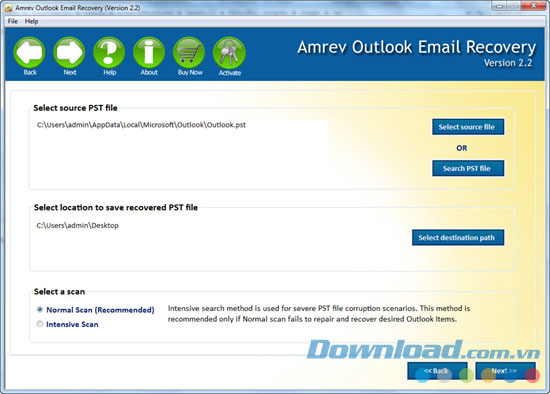Click the << Back button at bottom

click(437, 371)
